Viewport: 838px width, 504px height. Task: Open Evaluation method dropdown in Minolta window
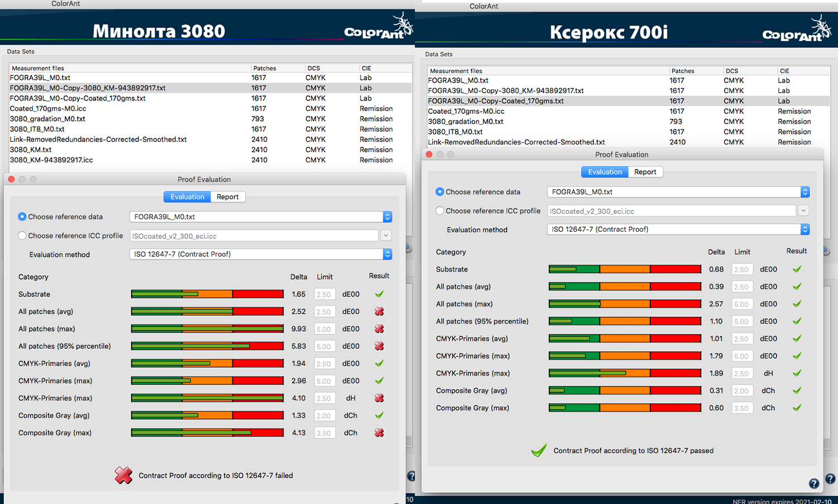[260, 254]
